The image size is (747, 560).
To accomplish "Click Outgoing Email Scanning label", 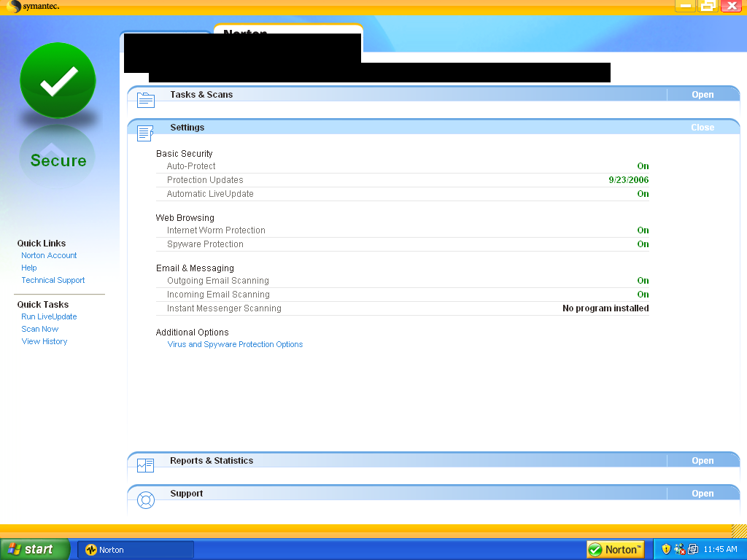I will pyautogui.click(x=217, y=281).
